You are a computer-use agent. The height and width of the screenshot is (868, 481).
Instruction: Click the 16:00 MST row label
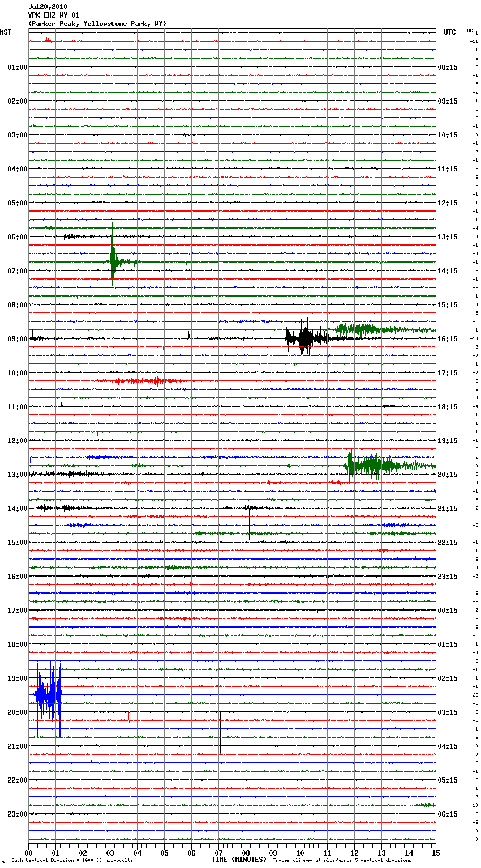click(18, 577)
